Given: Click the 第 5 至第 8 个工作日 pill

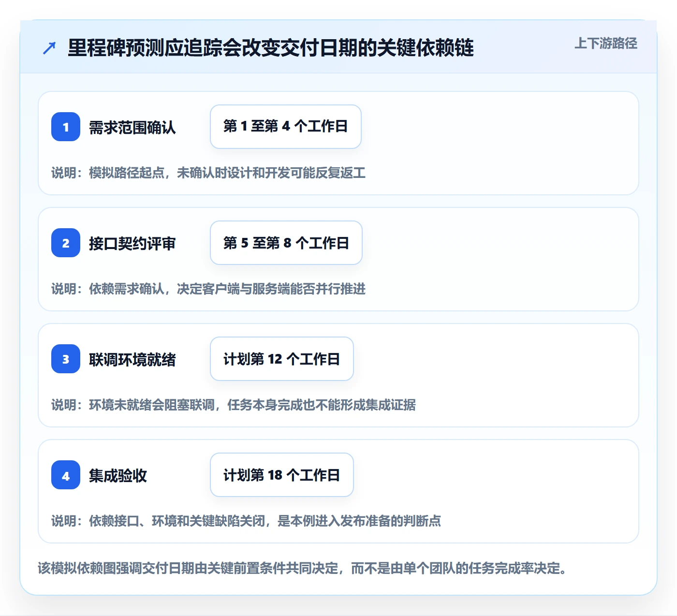Looking at the screenshot, I should pos(286,243).
